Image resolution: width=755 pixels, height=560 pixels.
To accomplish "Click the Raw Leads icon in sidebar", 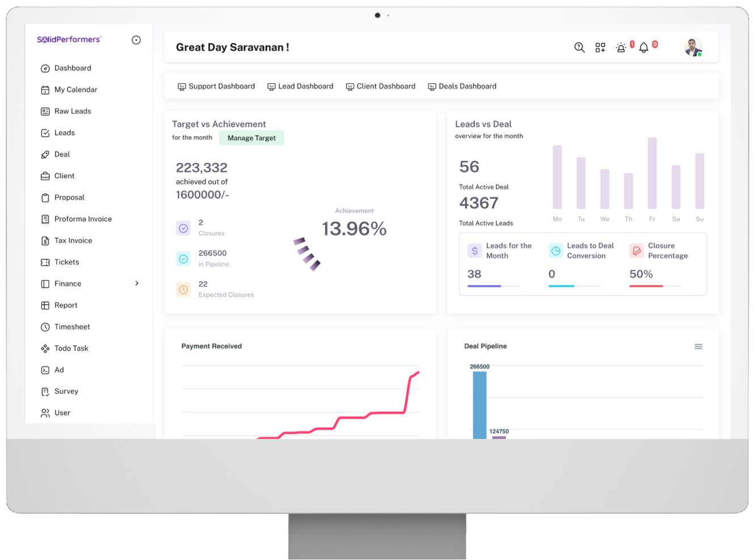I will point(45,111).
